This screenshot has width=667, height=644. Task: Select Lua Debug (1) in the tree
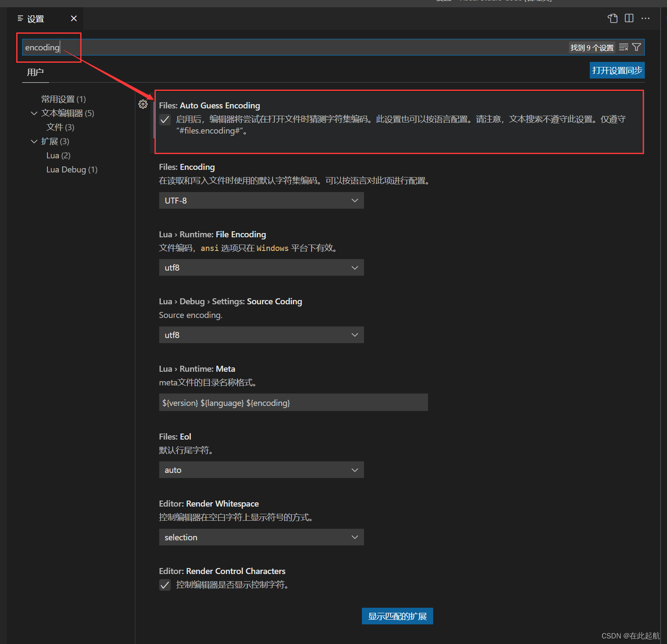(x=72, y=169)
